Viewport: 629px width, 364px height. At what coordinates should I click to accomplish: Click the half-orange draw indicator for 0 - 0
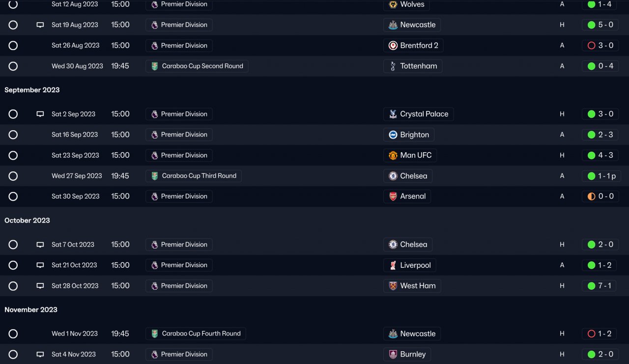591,196
